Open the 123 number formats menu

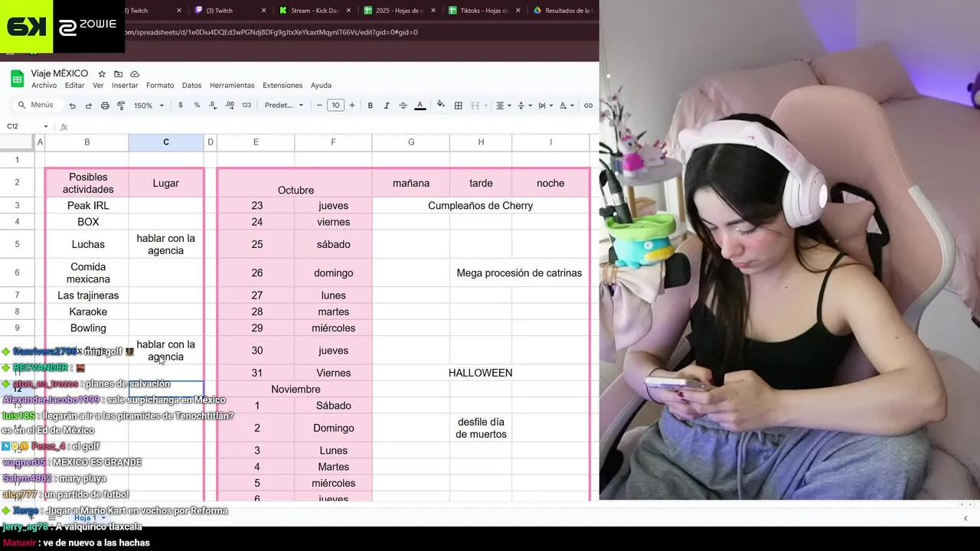pos(247,106)
